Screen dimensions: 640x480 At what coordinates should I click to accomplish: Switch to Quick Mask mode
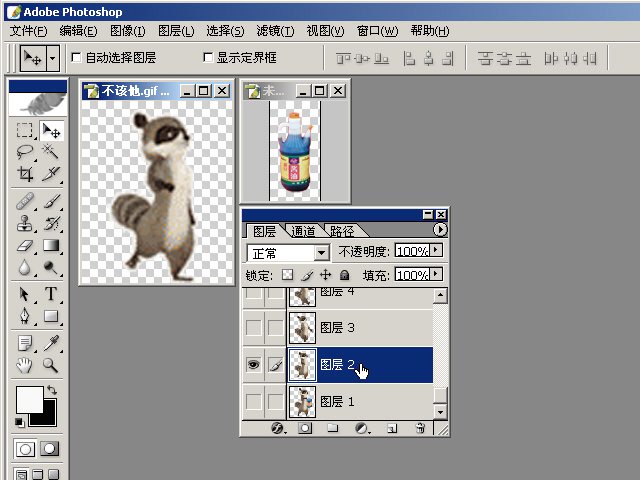click(x=50, y=449)
